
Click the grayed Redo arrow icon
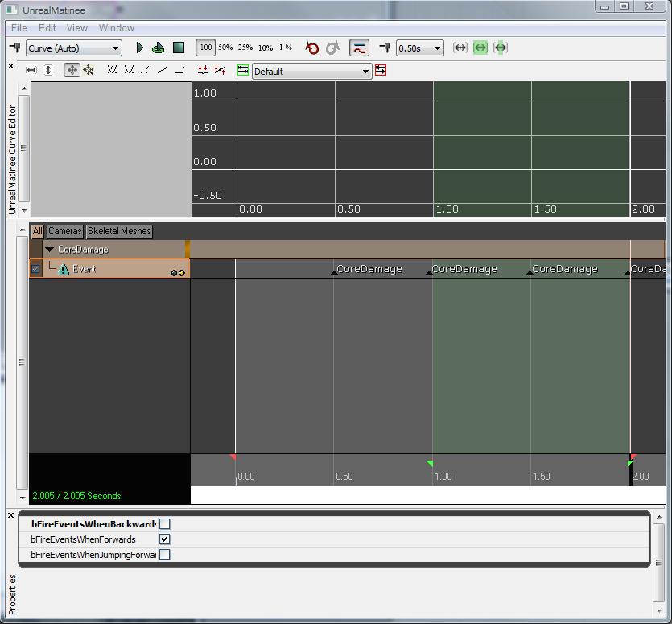click(x=332, y=48)
